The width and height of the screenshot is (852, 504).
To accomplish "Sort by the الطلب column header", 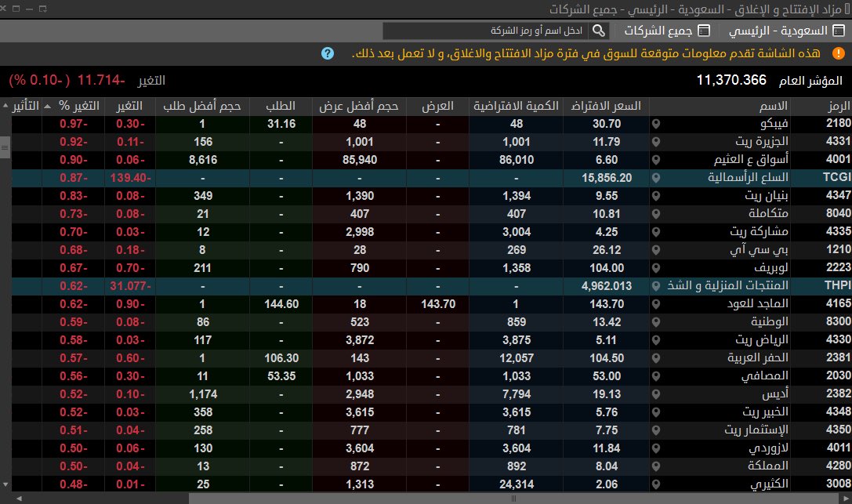I will tap(281, 106).
